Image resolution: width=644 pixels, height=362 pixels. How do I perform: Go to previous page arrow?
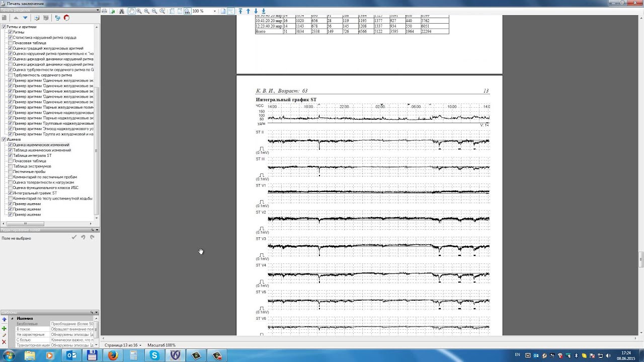tap(248, 11)
